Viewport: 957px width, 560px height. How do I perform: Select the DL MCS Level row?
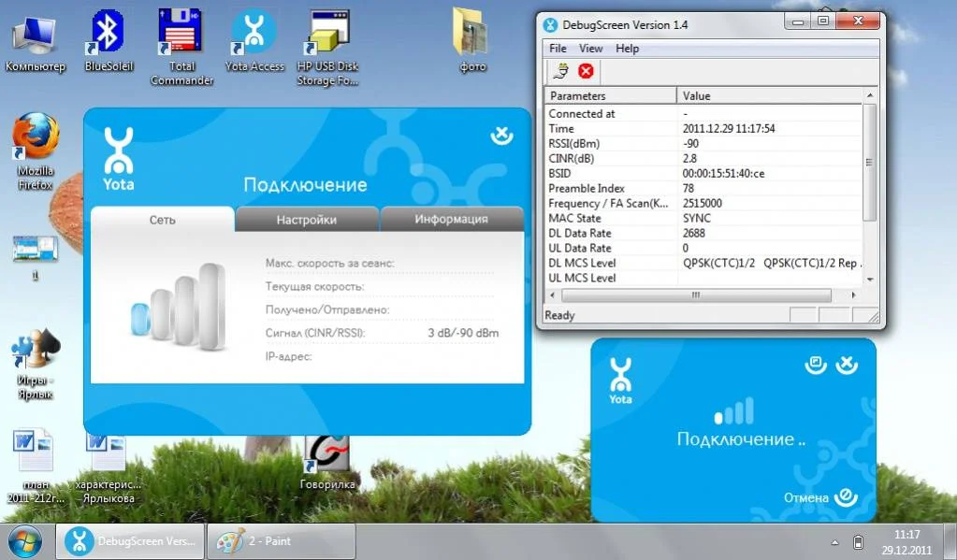point(703,263)
